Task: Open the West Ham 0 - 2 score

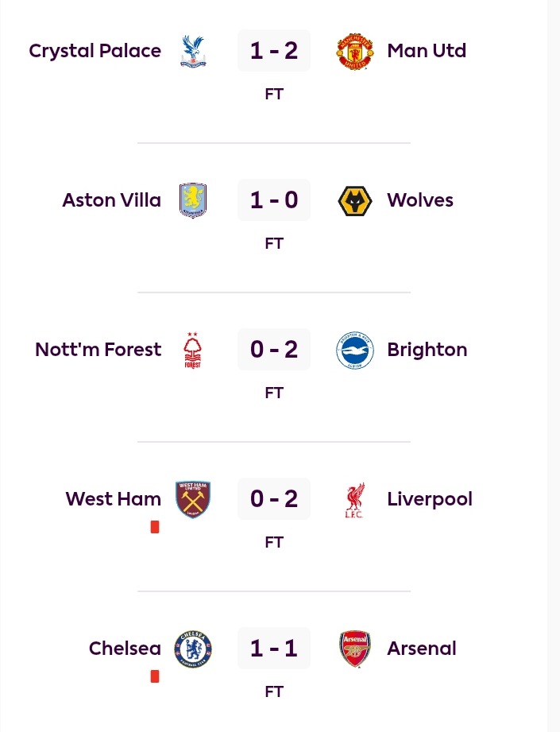Action: [x=274, y=499]
